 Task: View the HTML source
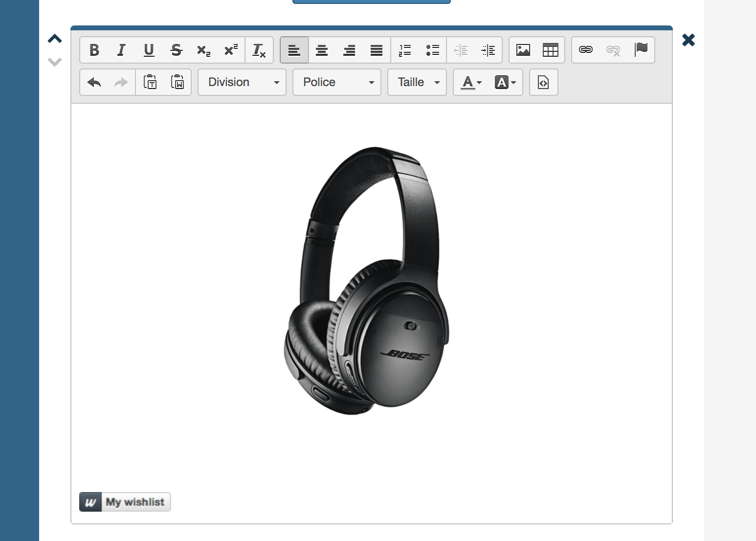click(544, 82)
